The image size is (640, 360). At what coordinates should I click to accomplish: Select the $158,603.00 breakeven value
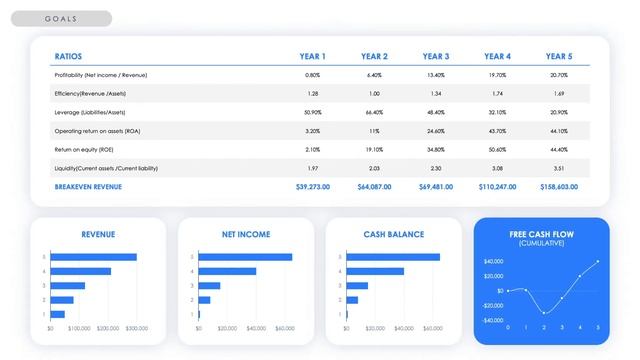click(559, 187)
